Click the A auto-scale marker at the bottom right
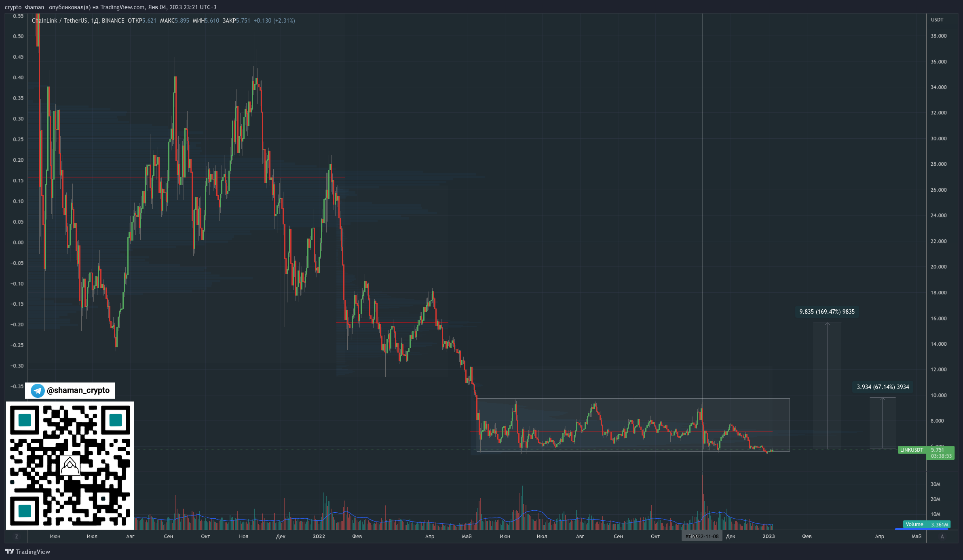 point(942,537)
